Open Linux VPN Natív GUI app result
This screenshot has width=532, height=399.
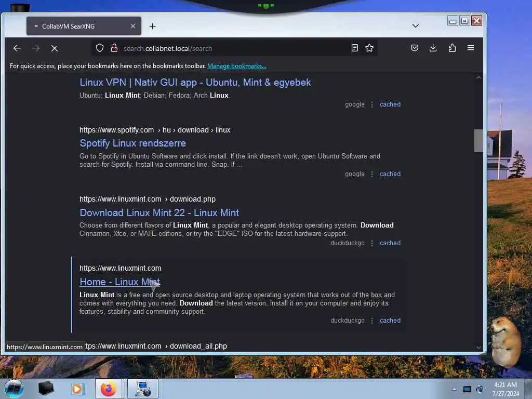click(195, 83)
